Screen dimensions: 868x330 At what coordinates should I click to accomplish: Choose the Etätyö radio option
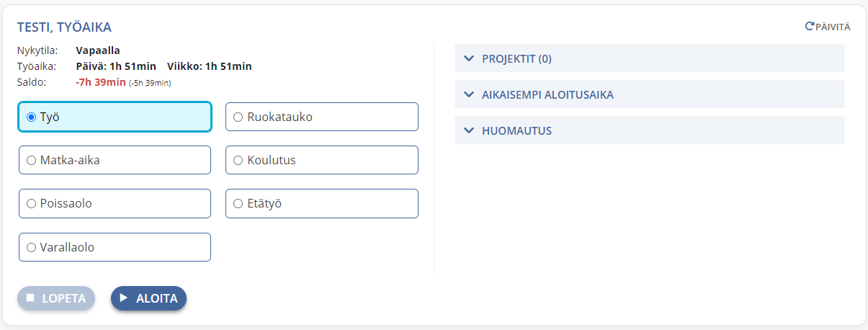[322, 203]
